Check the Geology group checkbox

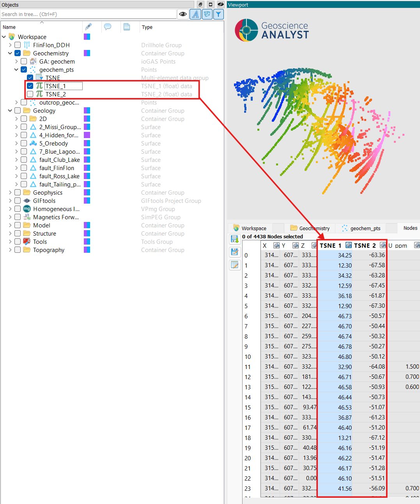[x=18, y=110]
